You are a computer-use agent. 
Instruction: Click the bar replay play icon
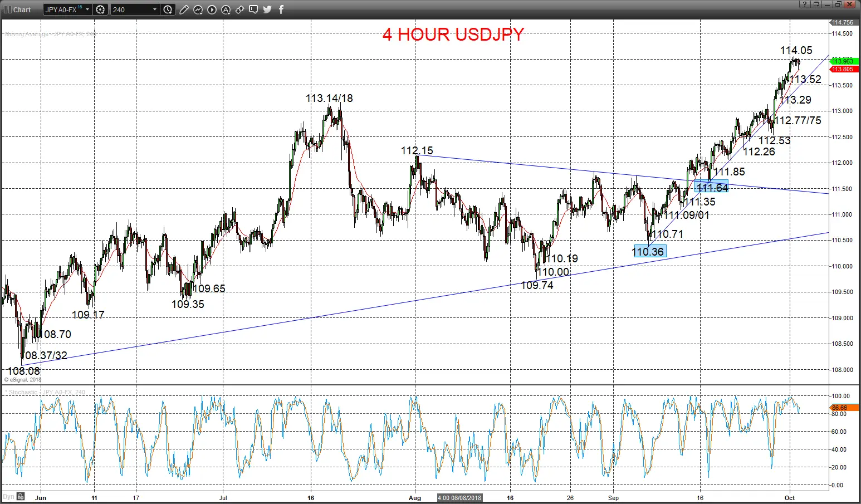pos(212,9)
